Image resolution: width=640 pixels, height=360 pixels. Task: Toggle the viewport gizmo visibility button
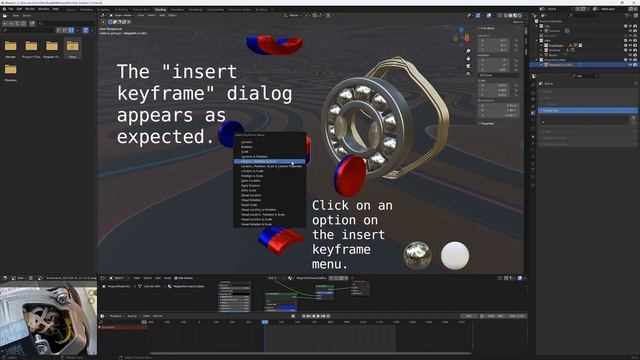[x=478, y=16]
